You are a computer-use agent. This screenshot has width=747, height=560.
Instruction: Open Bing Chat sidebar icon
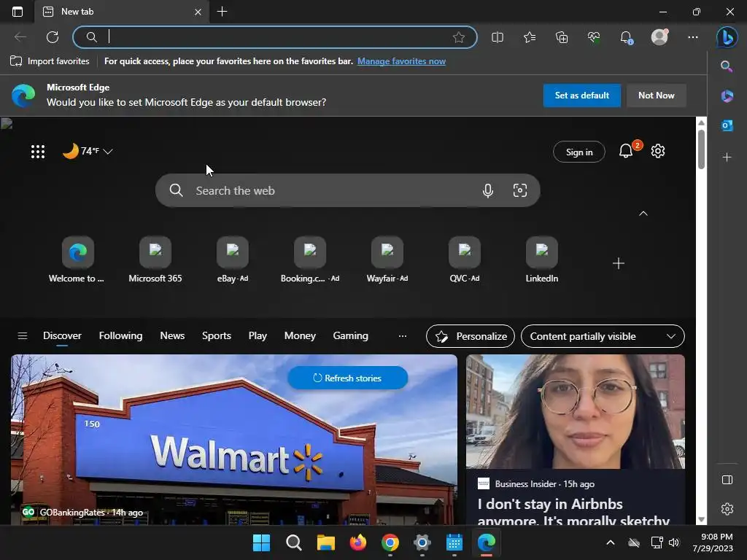click(x=727, y=37)
